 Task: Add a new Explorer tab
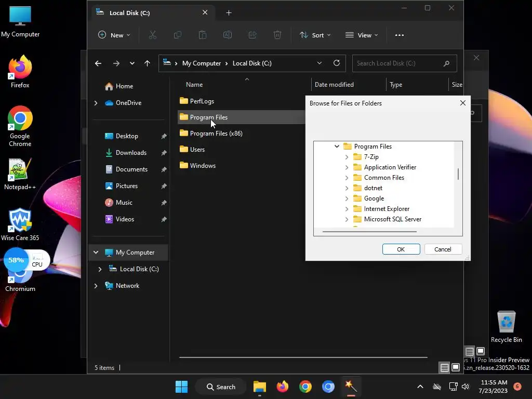tap(229, 13)
